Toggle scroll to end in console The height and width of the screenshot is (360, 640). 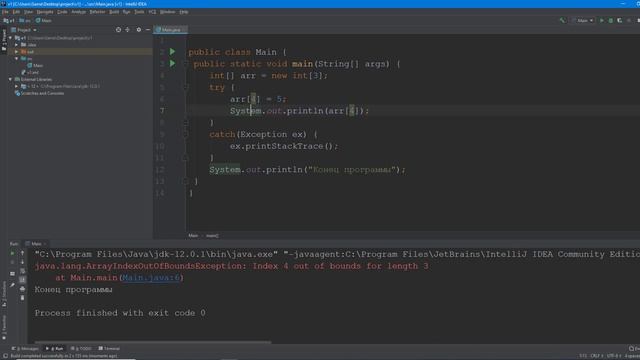pos(22,280)
